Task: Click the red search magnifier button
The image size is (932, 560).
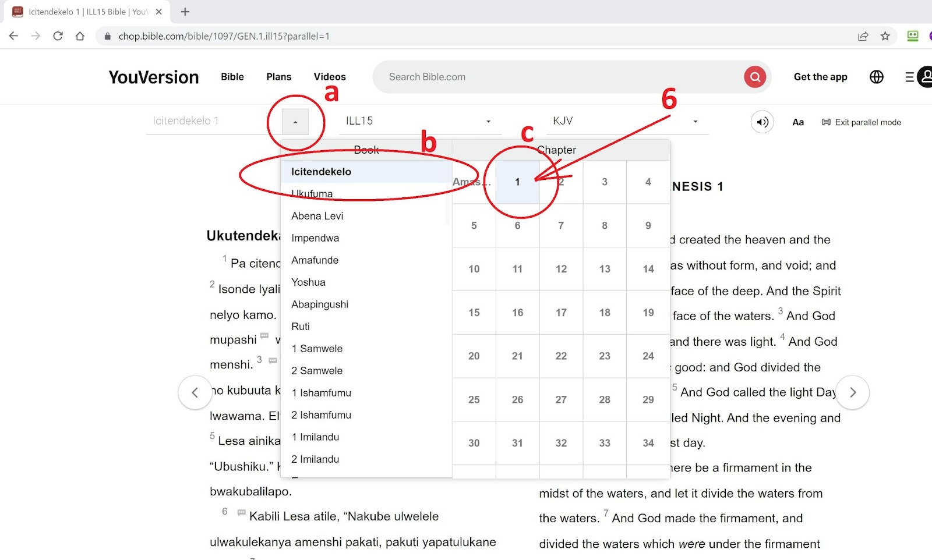Action: click(755, 77)
